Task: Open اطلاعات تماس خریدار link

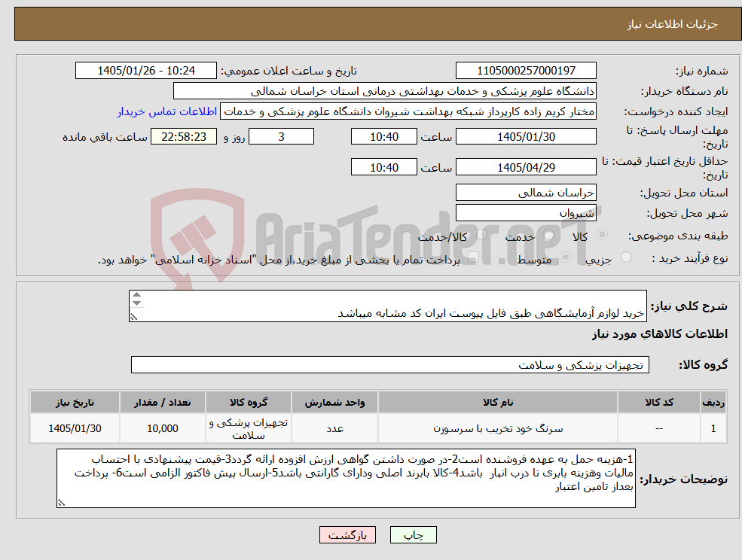Action: pos(167,111)
